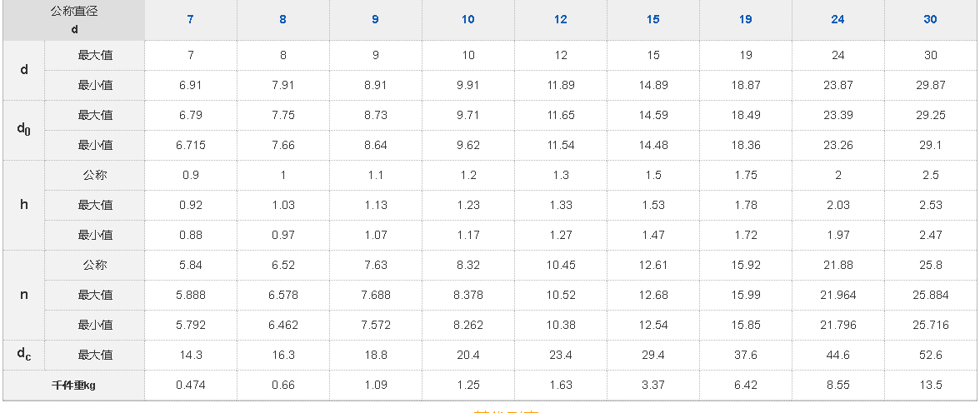Select the blue header link 30
This screenshot has height=413, width=980.
(931, 19)
